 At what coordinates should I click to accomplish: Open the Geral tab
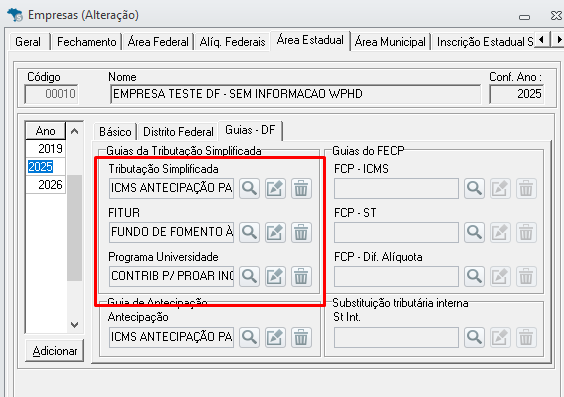pos(28,42)
